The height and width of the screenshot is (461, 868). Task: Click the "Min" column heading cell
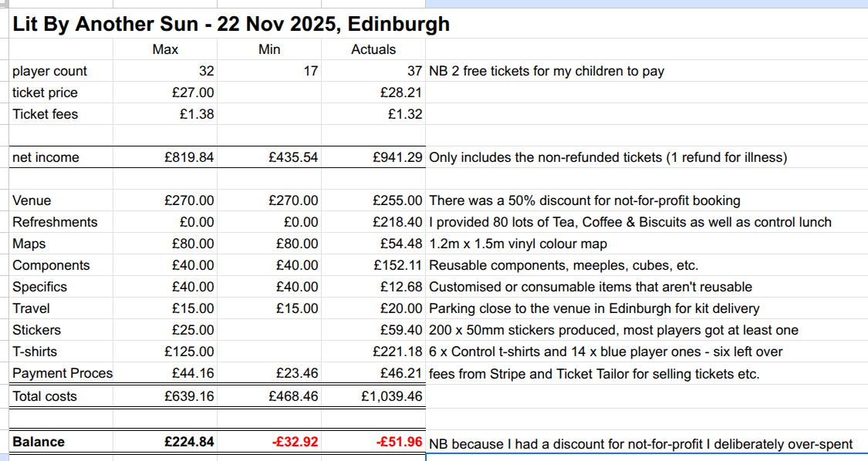pos(269,49)
